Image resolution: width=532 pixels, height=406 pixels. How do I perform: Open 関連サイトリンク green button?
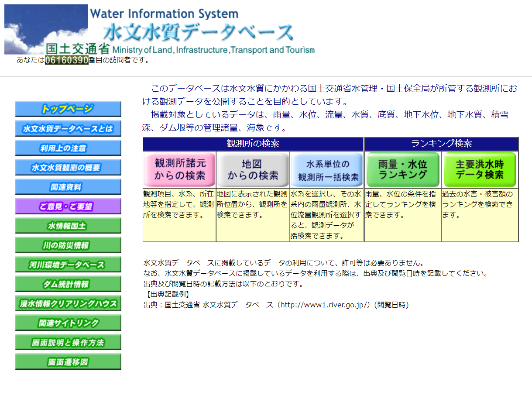68,323
